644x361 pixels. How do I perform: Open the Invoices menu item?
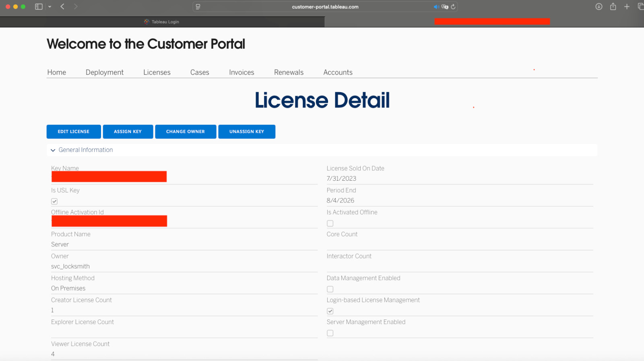tap(242, 72)
